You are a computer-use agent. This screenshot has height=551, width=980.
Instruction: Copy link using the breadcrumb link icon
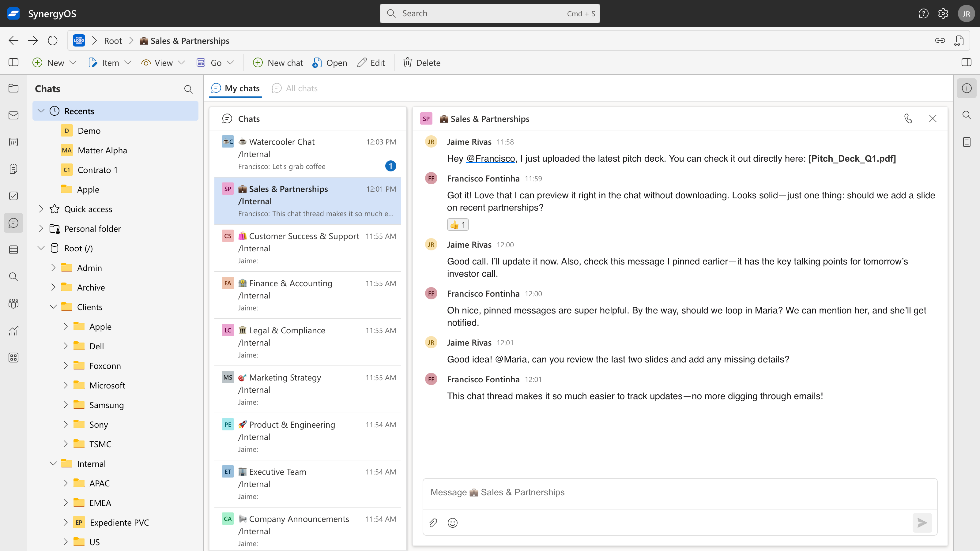940,40
